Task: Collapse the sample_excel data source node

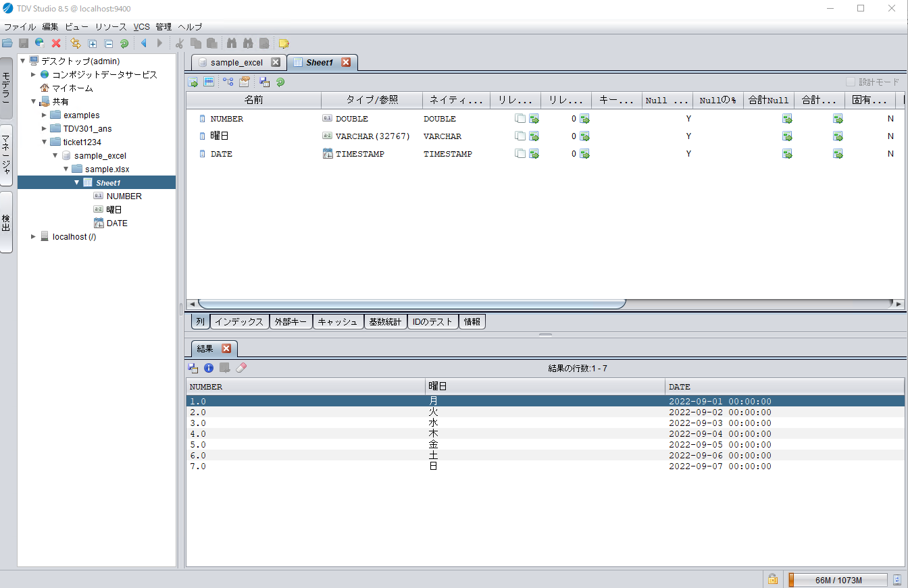Action: (55, 155)
